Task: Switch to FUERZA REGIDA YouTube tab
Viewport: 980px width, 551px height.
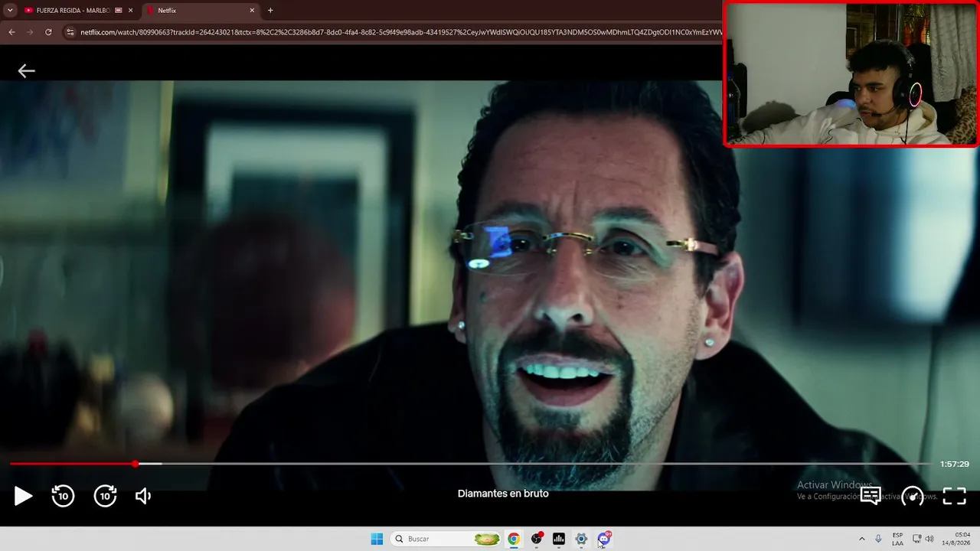Action: (x=73, y=11)
